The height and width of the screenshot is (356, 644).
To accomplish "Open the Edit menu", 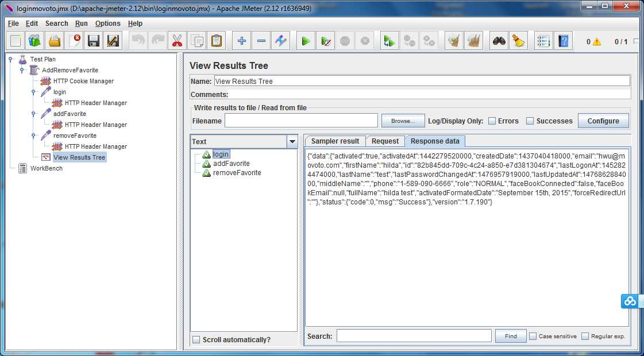I will pyautogui.click(x=32, y=24).
